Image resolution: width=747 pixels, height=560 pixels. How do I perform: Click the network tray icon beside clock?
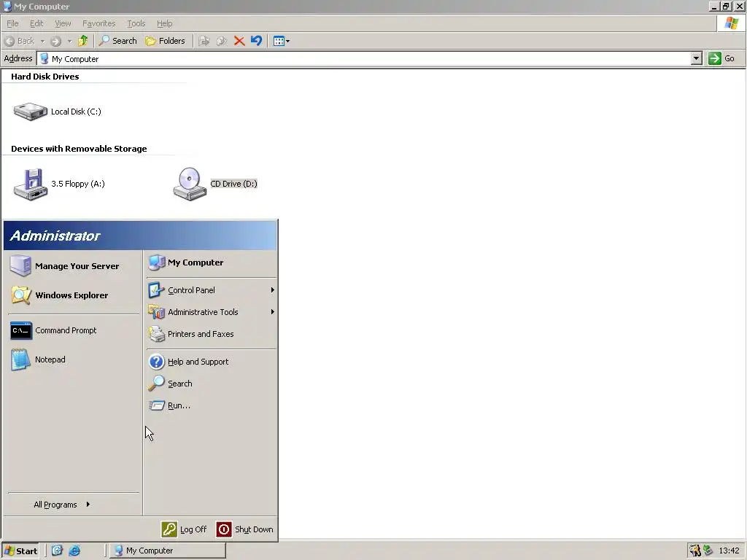point(708,551)
